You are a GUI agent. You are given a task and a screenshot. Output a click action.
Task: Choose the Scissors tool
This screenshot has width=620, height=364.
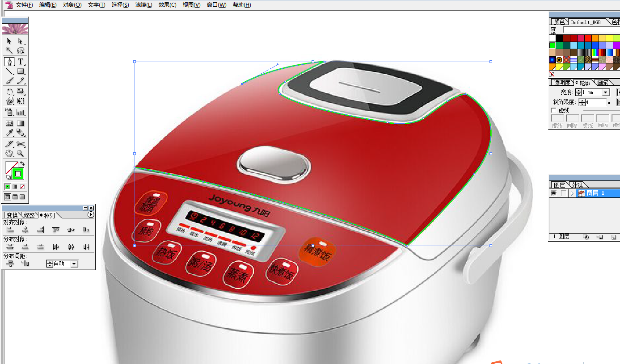[x=21, y=143]
